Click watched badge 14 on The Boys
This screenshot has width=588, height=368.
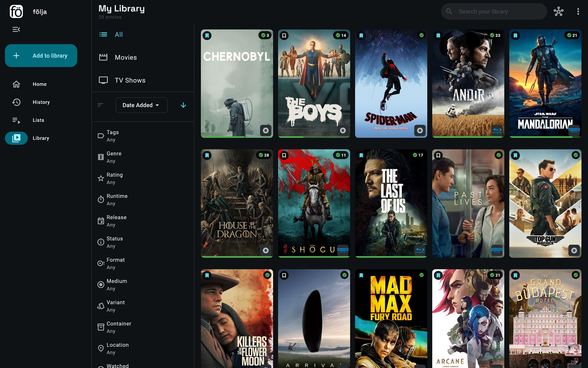341,35
